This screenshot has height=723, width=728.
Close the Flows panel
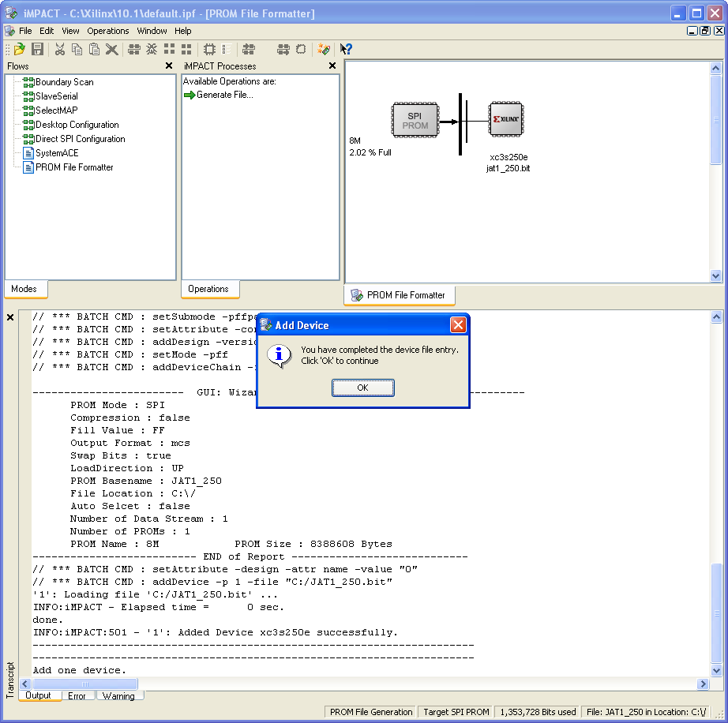point(169,66)
